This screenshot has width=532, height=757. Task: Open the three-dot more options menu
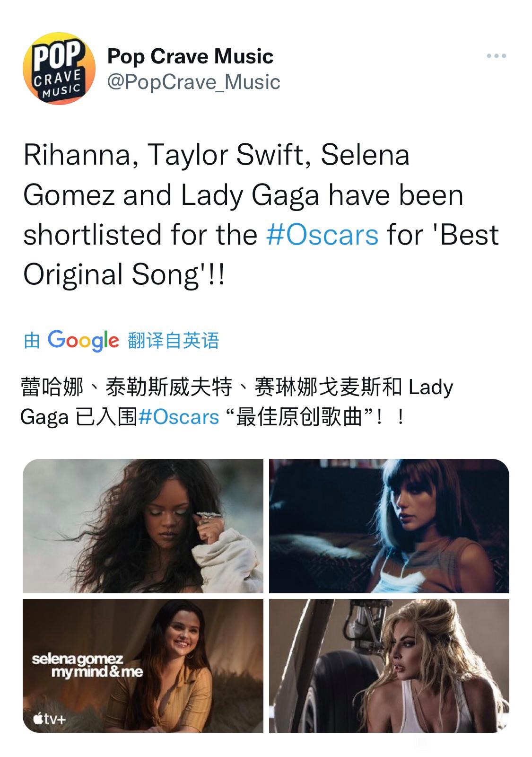point(496,56)
